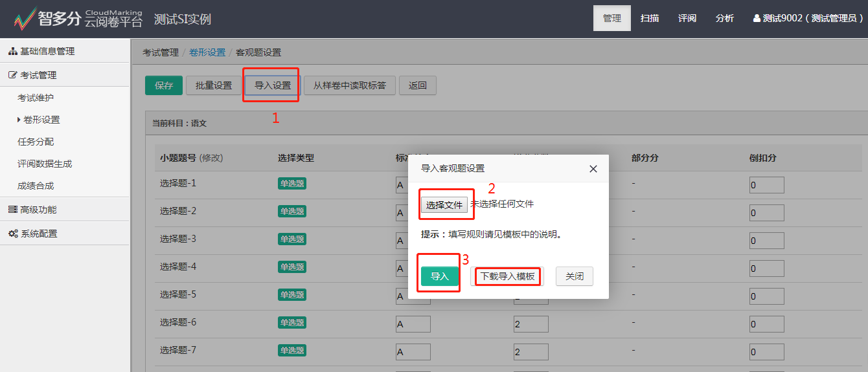Open the 测试9002（测试管理员）user menu

point(808,18)
